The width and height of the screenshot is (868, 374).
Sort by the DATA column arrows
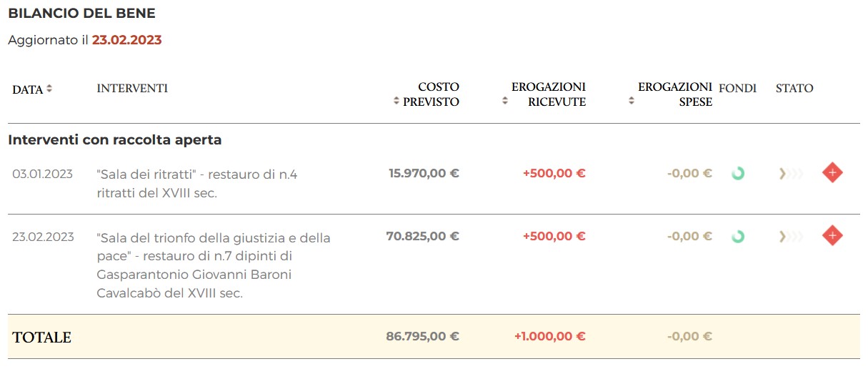(x=49, y=89)
